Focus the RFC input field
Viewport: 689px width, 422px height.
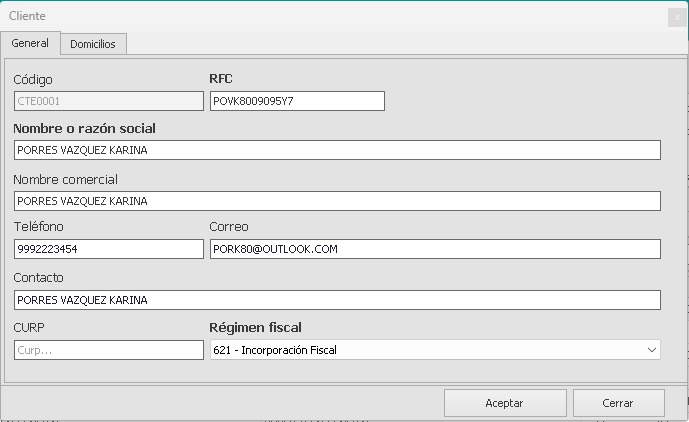pyautogui.click(x=297, y=101)
